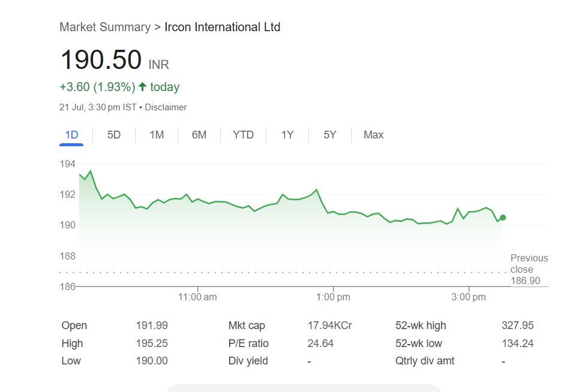Click the Disclaimer link
Viewport: 585px width, 392px height.
[x=166, y=107]
